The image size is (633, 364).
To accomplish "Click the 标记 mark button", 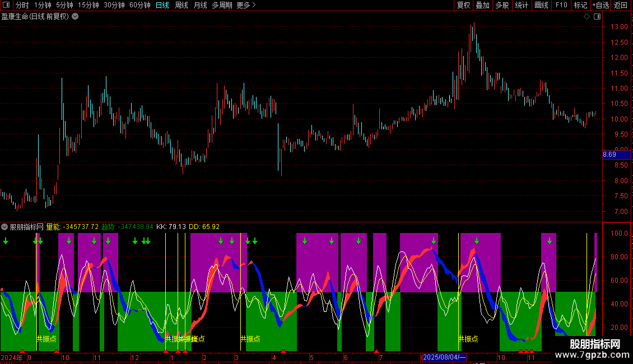I will tap(580, 5).
